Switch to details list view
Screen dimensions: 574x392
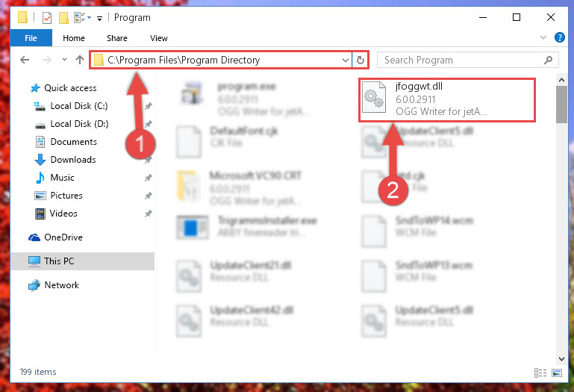tap(540, 373)
